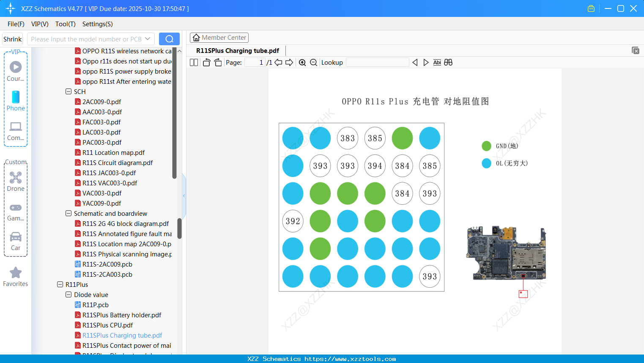
Task: Click the Lookup search field
Action: (x=378, y=63)
